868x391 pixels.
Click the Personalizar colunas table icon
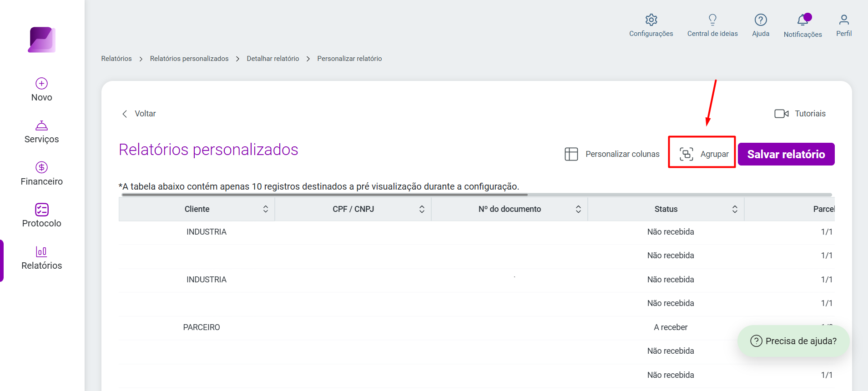click(571, 154)
